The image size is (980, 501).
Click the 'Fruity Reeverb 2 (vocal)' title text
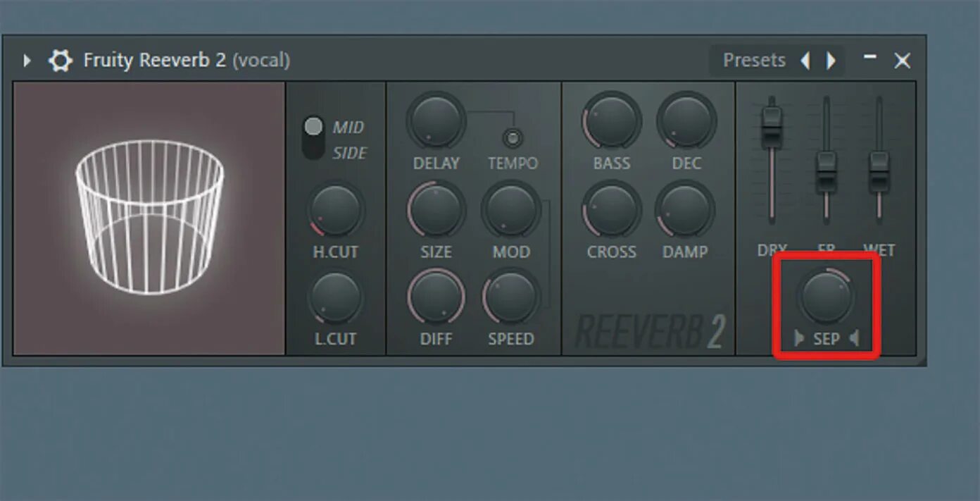[187, 61]
